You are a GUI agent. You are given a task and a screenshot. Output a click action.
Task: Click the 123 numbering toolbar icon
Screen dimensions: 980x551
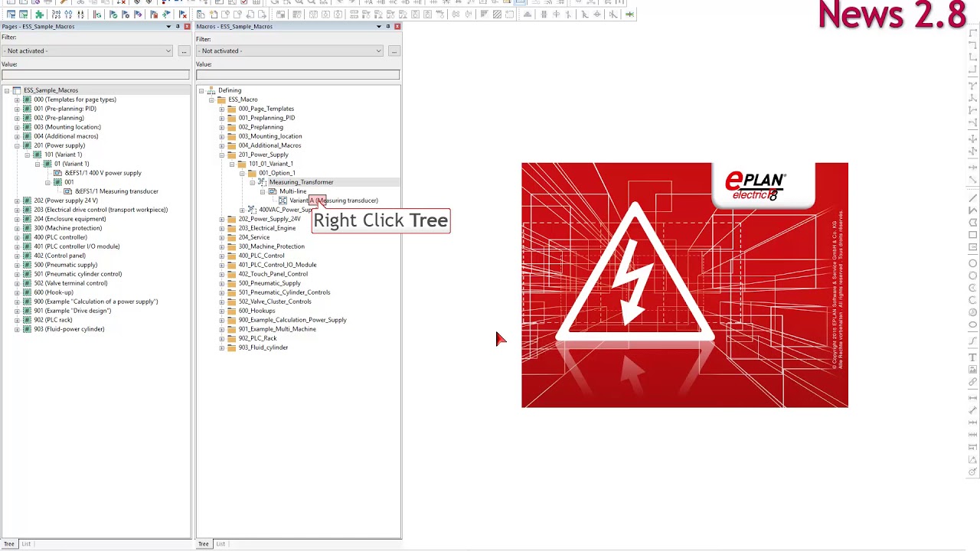coord(56,15)
